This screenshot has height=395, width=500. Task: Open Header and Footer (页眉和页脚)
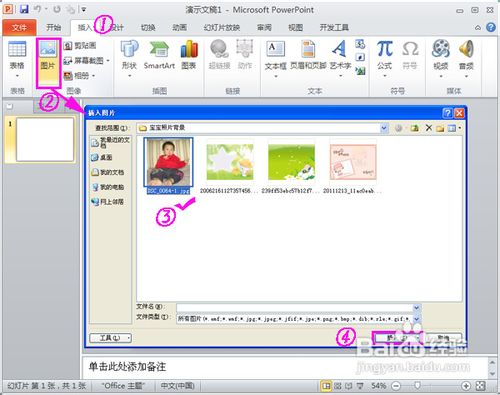coord(308,56)
